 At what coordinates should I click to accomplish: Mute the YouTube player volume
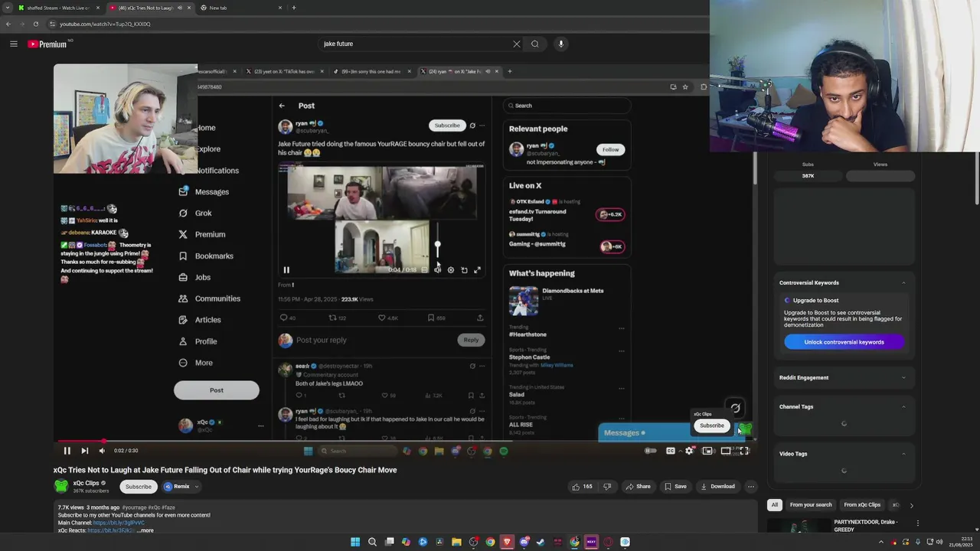(102, 451)
